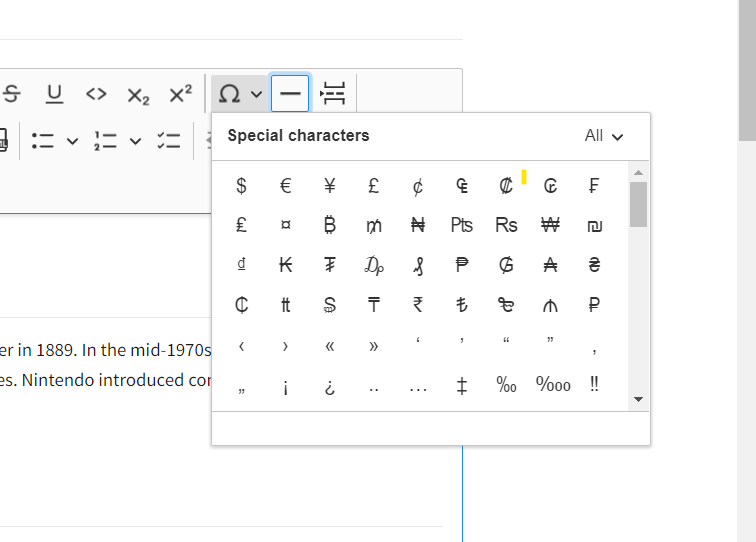Apply superscript formatting
756x542 pixels.
[x=180, y=94]
